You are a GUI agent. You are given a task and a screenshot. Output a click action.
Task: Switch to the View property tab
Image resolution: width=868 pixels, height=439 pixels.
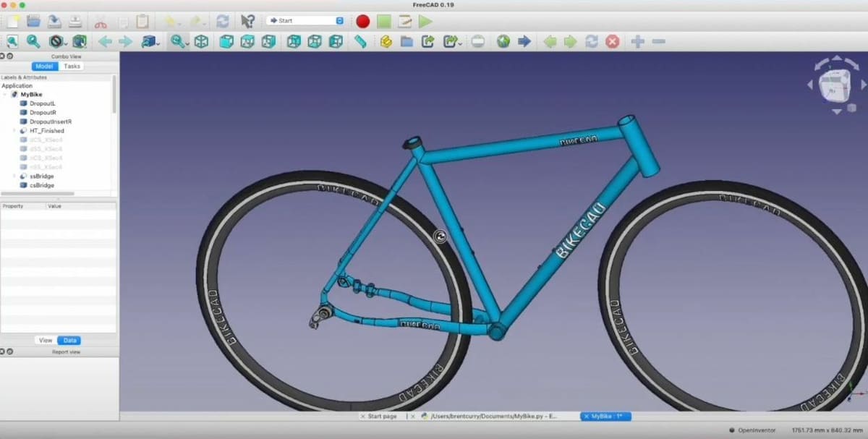pyautogui.click(x=46, y=340)
